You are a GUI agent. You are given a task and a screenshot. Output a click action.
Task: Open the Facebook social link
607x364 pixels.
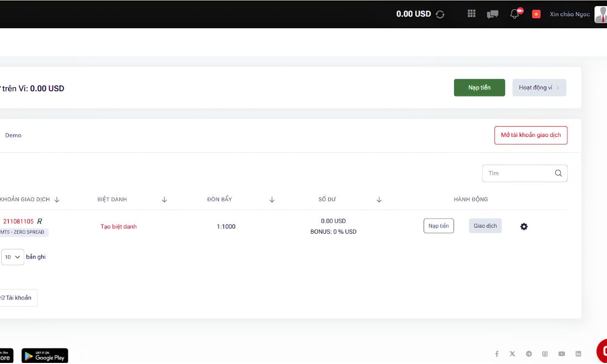pyautogui.click(x=497, y=354)
